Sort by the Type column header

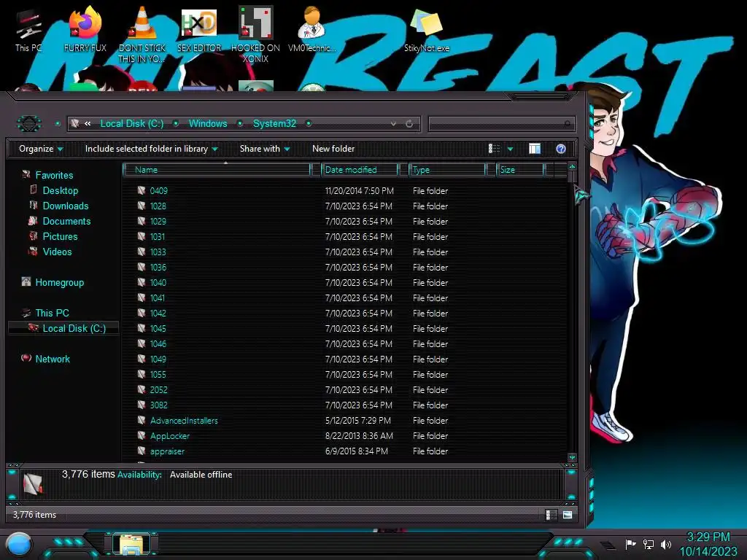pyautogui.click(x=447, y=170)
